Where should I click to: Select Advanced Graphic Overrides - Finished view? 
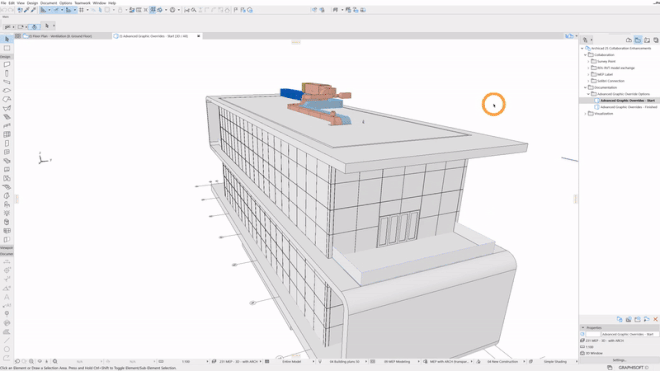pyautogui.click(x=628, y=107)
